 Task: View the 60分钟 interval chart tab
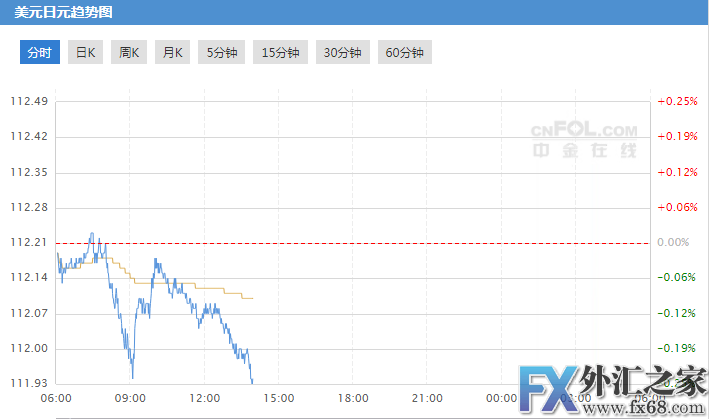(x=404, y=53)
